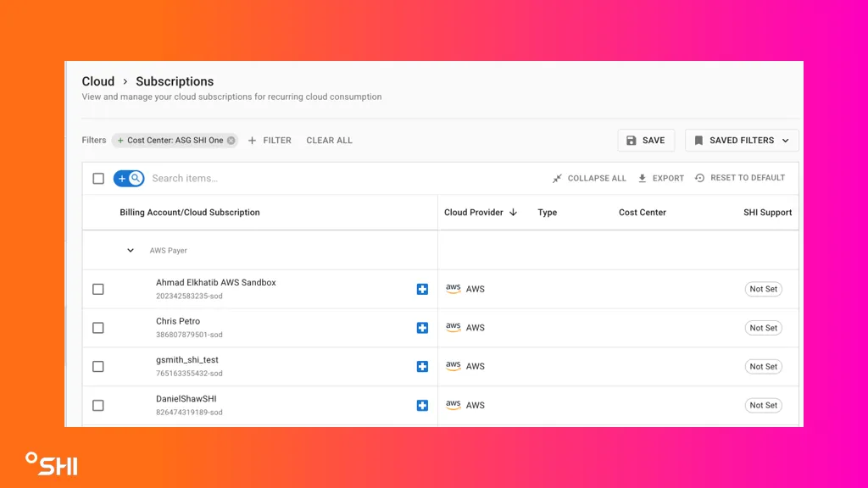The width and height of the screenshot is (868, 488).
Task: Click the account ID 826474319189-sod
Action: tap(189, 413)
